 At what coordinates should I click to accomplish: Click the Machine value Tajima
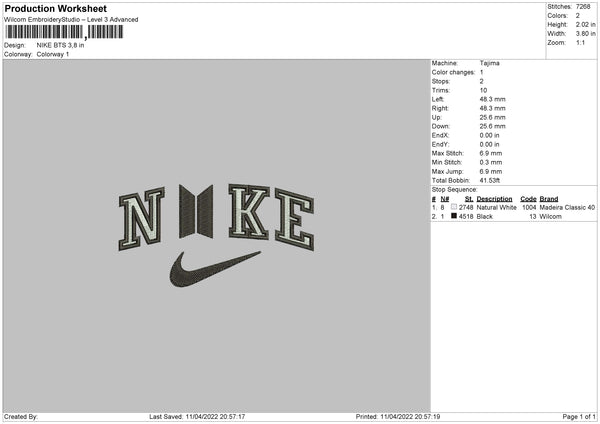pyautogui.click(x=489, y=63)
